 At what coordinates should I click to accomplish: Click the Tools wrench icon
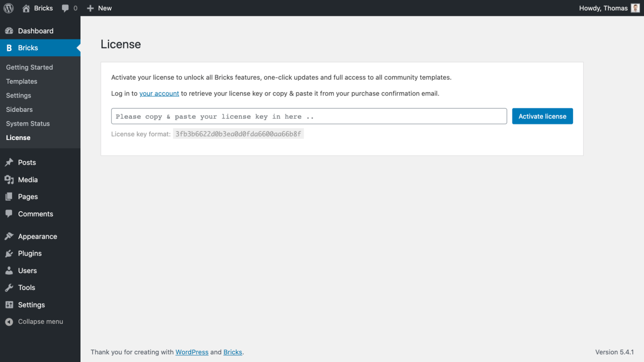(9, 288)
